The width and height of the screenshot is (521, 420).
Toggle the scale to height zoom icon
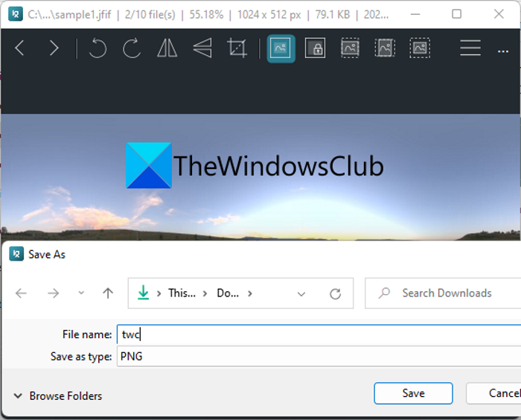click(x=385, y=48)
